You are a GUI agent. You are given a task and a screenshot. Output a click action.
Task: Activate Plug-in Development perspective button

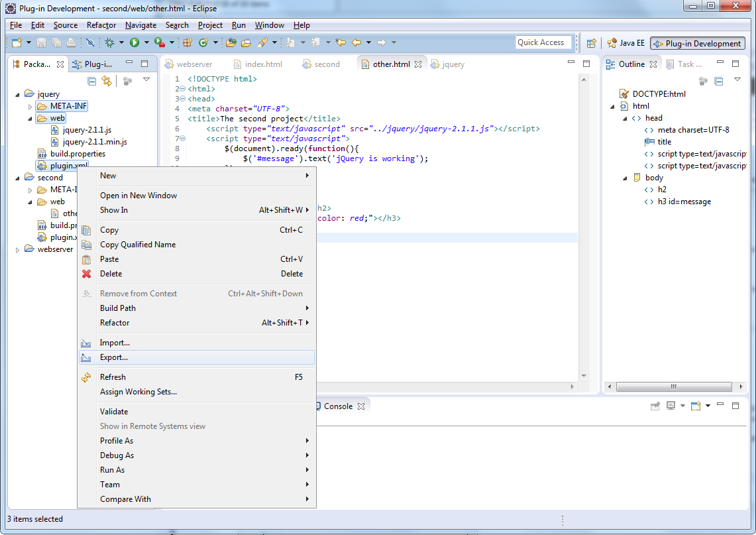697,43
